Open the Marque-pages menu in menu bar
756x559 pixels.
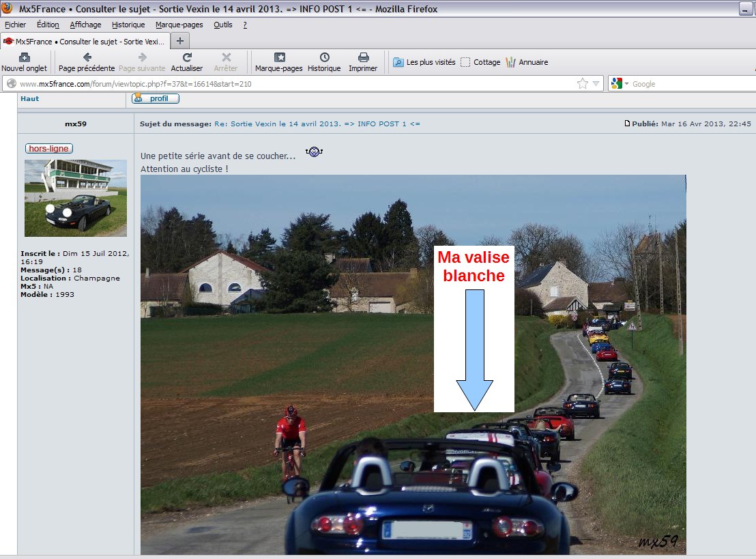179,25
